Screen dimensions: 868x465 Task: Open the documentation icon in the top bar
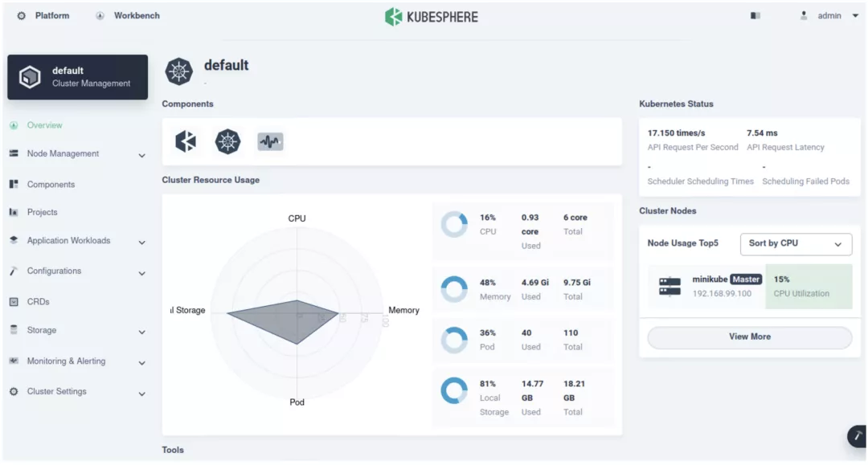[x=755, y=15]
